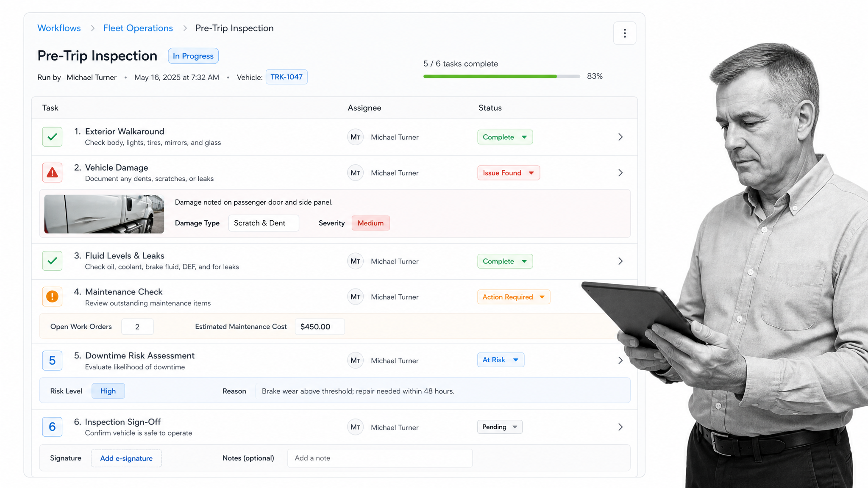Click the Scratch & Dent damage type field

coord(264,223)
